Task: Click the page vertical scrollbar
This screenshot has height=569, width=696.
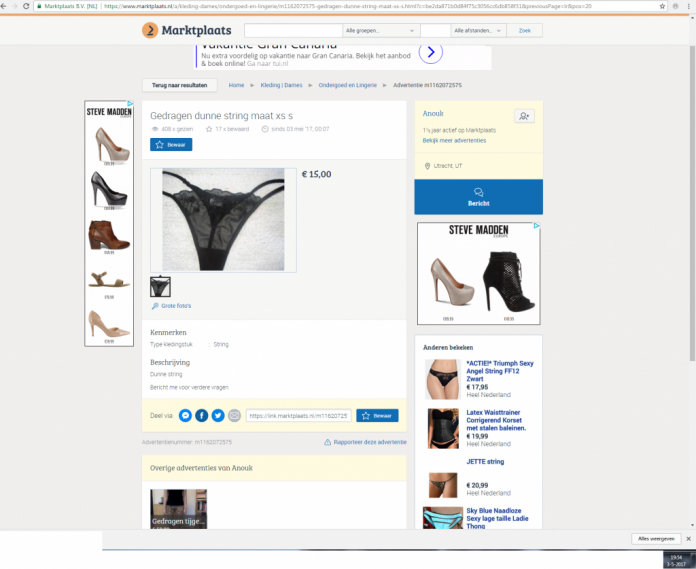Action: 692,202
